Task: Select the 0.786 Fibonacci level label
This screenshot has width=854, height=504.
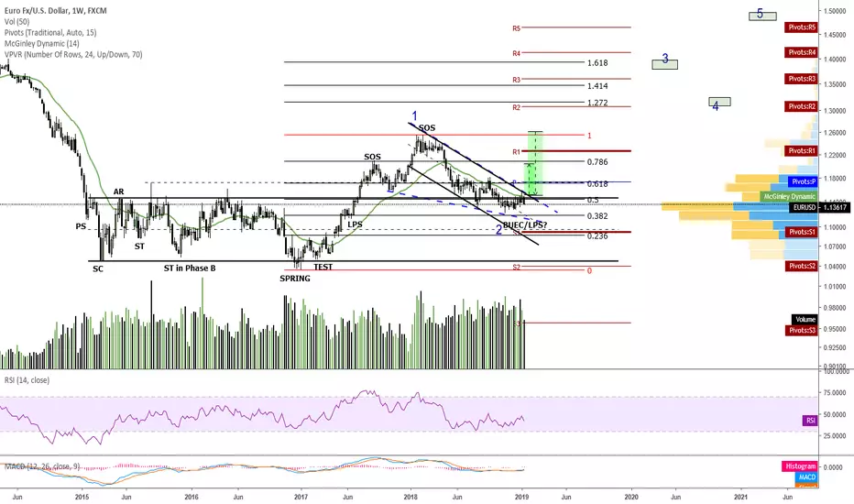Action: [597, 162]
